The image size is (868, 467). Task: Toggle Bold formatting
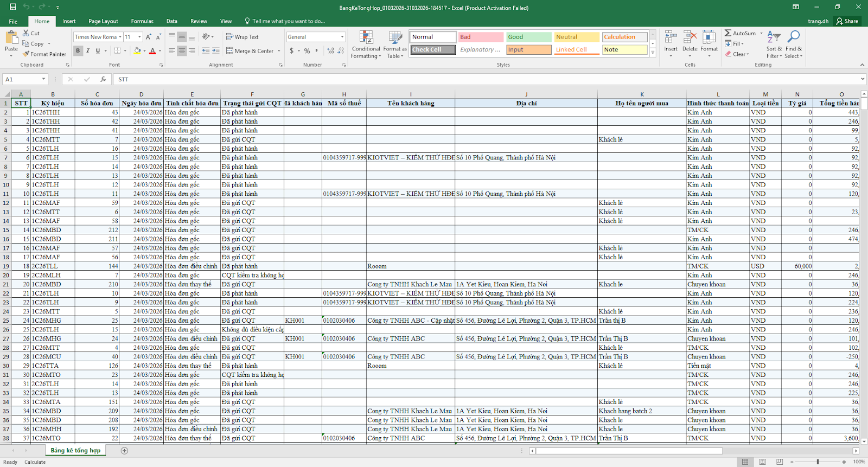tap(78, 51)
